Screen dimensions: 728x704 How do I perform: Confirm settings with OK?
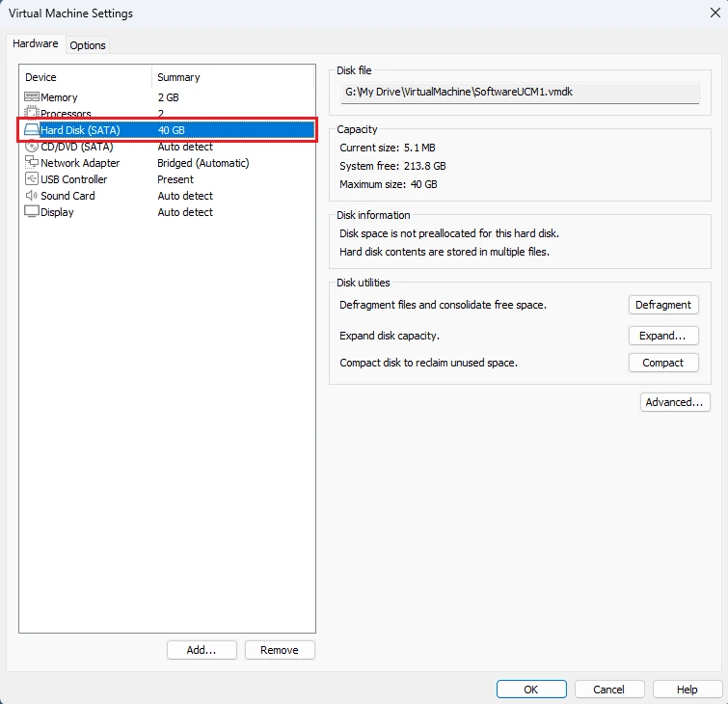(x=531, y=690)
